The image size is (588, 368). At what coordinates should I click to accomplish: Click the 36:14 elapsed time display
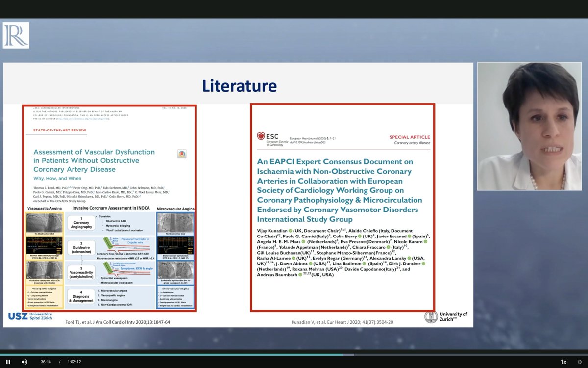pos(46,362)
